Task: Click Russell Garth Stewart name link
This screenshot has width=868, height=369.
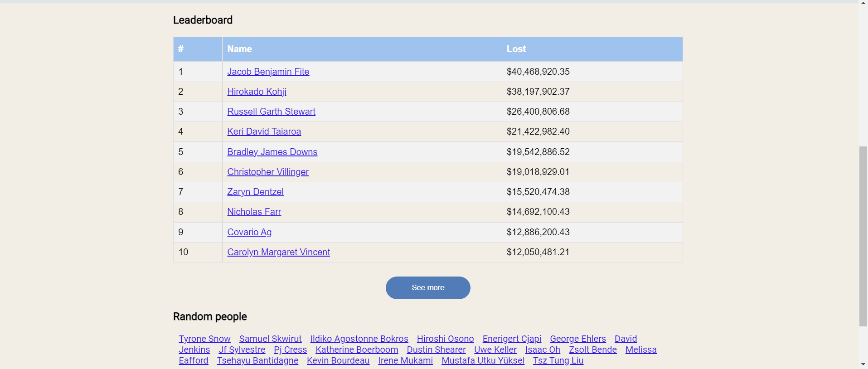Action: click(x=271, y=112)
